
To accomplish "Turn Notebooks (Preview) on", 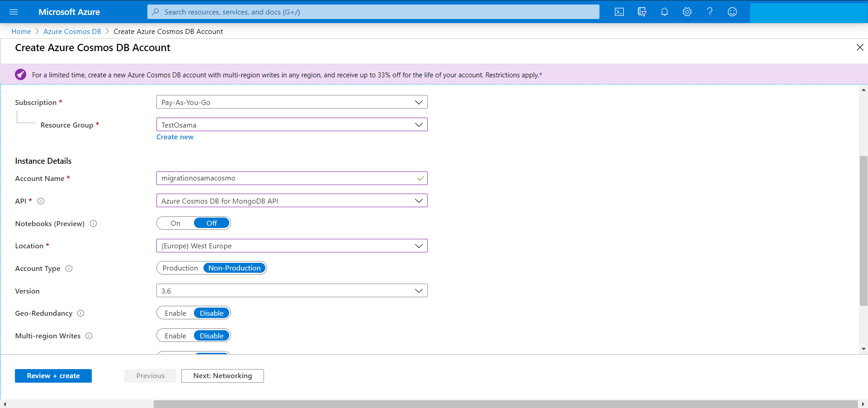I will (175, 223).
